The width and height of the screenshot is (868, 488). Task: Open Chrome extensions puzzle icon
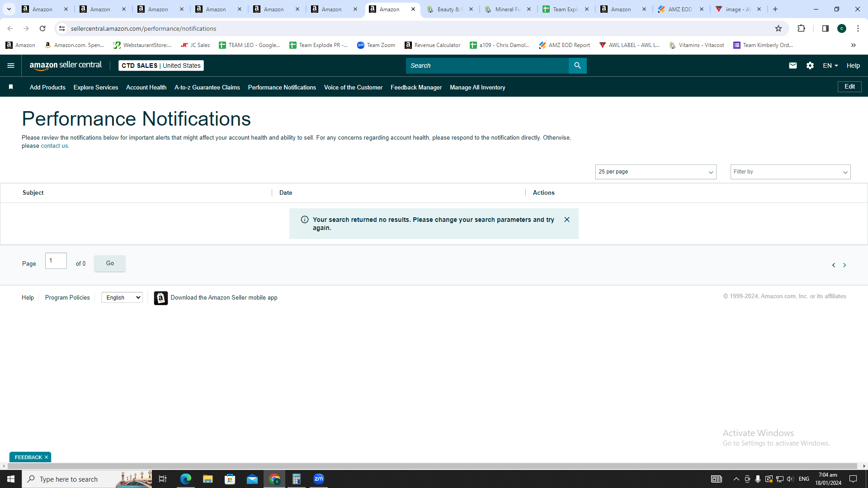801,28
